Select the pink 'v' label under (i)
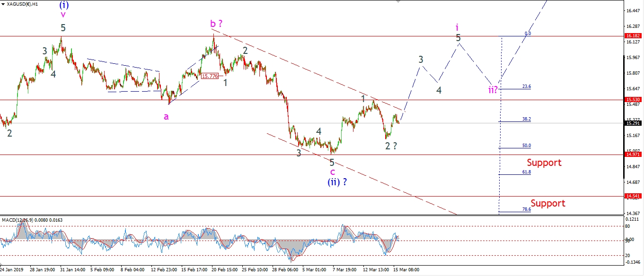Viewport: 644px width, 276px height. [x=63, y=14]
